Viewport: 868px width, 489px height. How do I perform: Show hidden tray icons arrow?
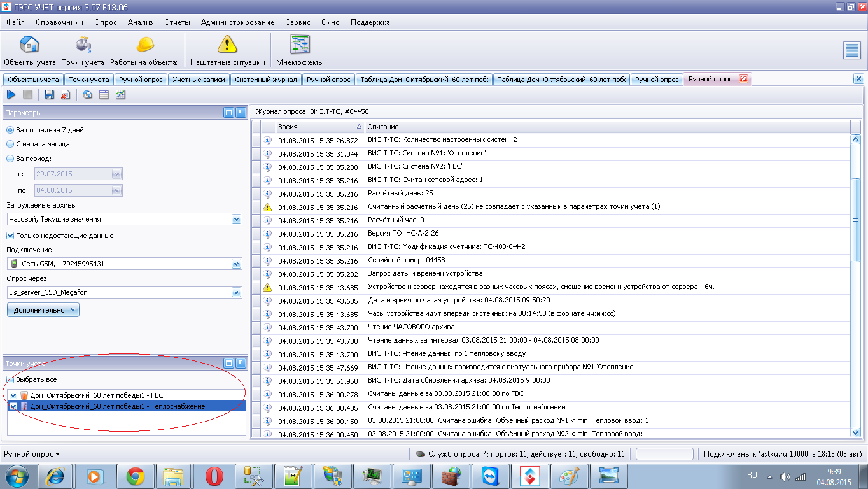[x=769, y=476]
